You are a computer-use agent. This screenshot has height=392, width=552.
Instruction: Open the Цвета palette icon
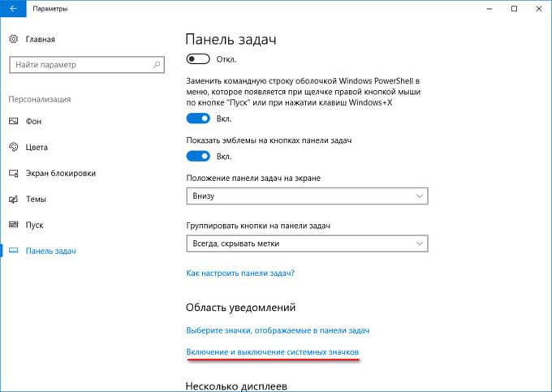[13, 147]
